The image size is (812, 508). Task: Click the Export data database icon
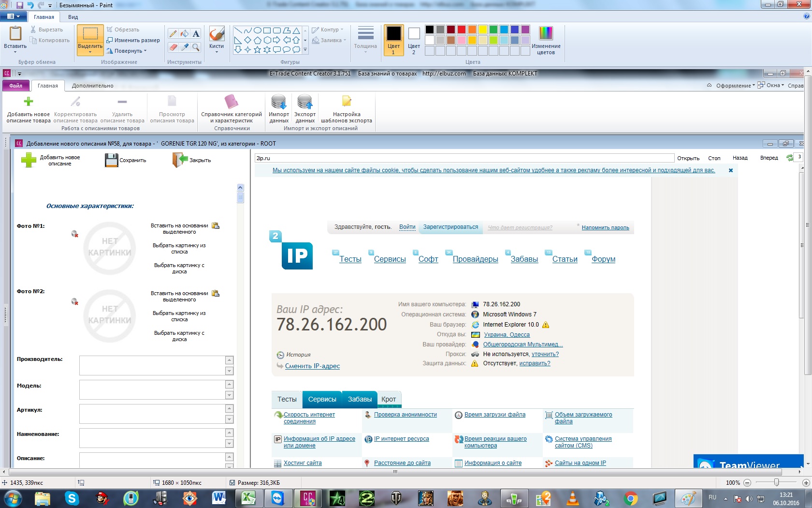point(305,102)
